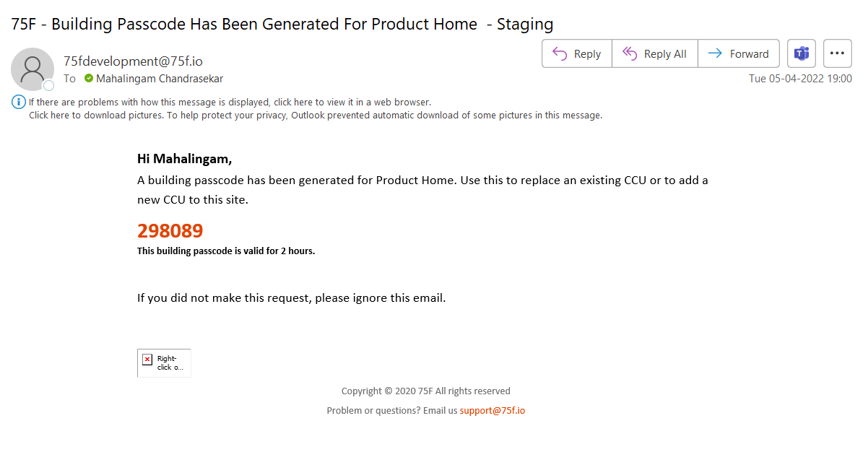Open the more actions ellipsis menu
Screen dimensions: 868x452
coord(838,53)
